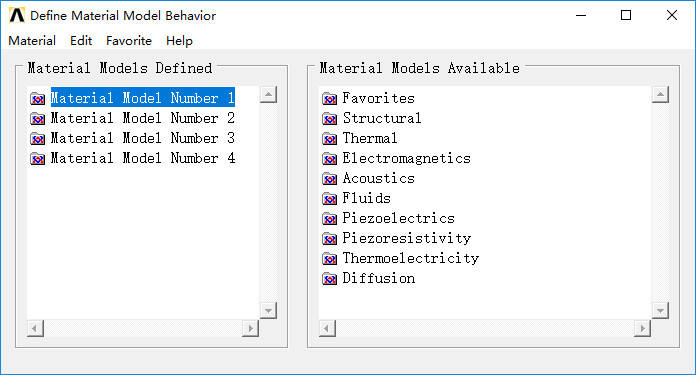Click the Electromagnetics folder icon
The height and width of the screenshot is (375, 696).
coord(329,158)
